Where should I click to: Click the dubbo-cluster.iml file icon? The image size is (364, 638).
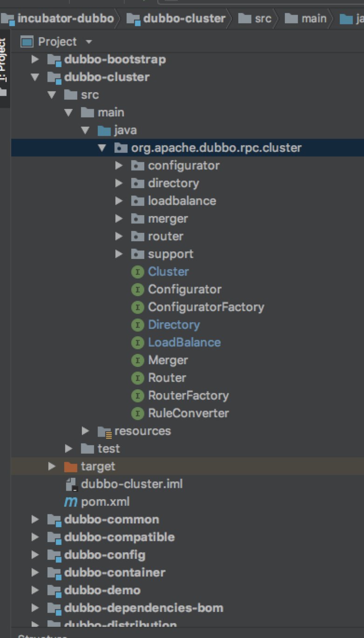click(x=71, y=484)
